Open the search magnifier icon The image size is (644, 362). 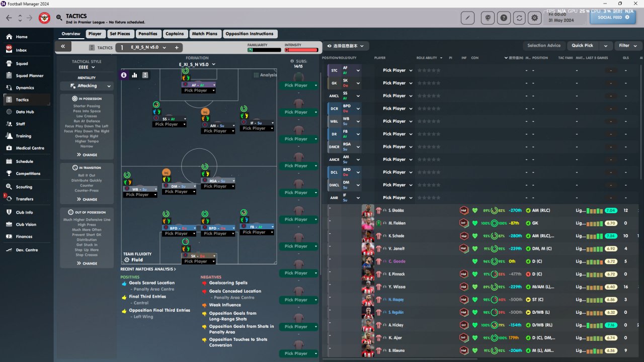[x=59, y=18]
